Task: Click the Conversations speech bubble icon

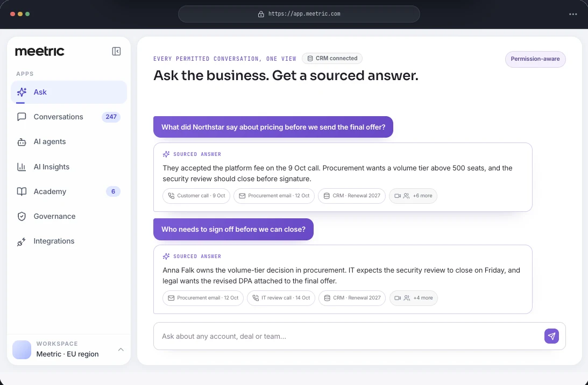Action: [x=22, y=117]
